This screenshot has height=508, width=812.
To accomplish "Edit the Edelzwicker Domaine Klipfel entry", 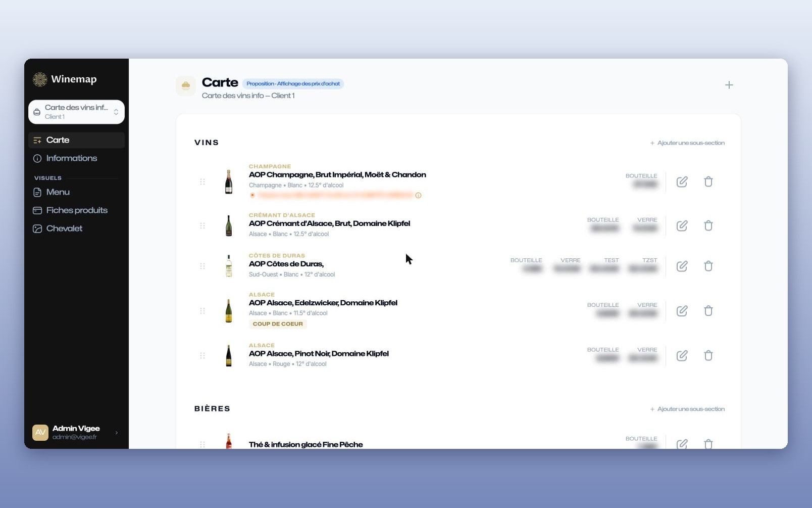I will click(x=682, y=311).
